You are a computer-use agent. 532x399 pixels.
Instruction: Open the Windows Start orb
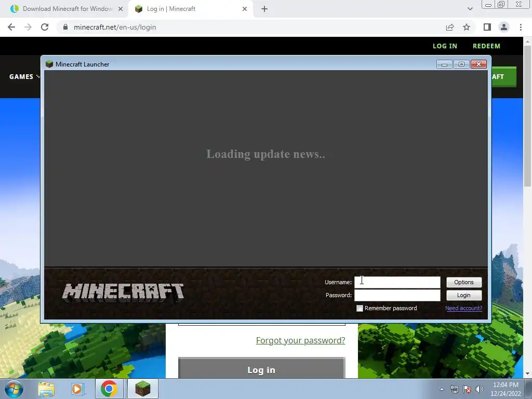14,389
